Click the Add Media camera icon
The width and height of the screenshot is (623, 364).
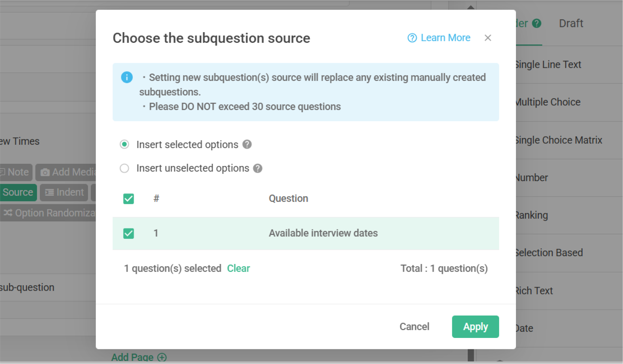pyautogui.click(x=45, y=172)
